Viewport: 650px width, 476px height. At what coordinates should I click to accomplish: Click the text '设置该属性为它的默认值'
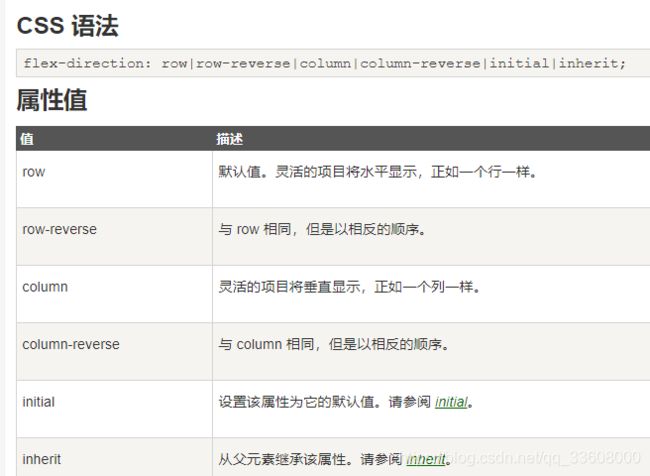(296, 402)
